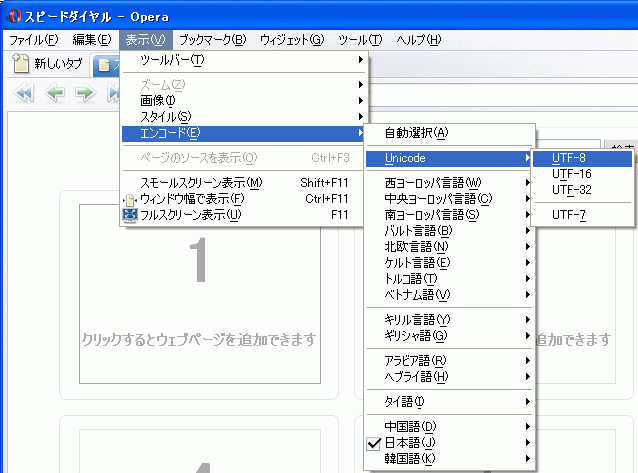Open ヘブライ語(H) encoding submenu
This screenshot has height=473, width=638.
[449, 377]
